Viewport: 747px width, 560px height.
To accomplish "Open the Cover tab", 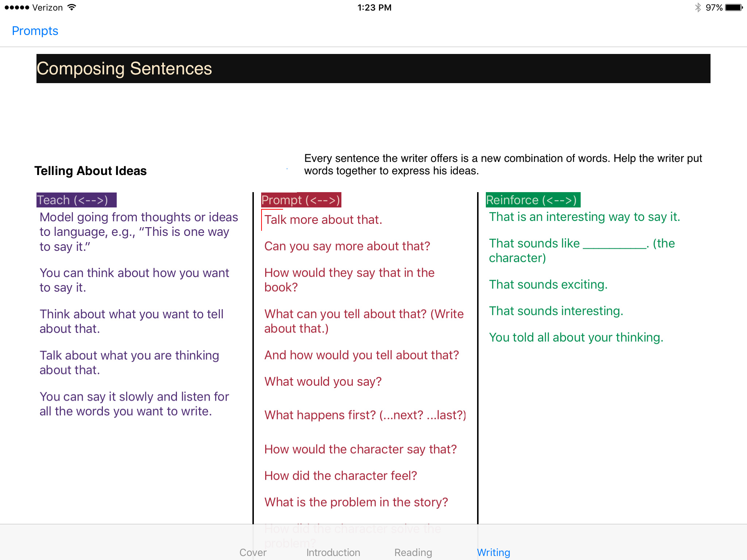I will coord(253,552).
